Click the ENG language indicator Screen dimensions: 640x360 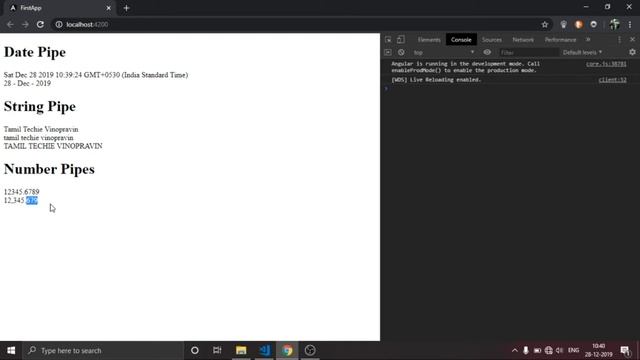pos(573,350)
